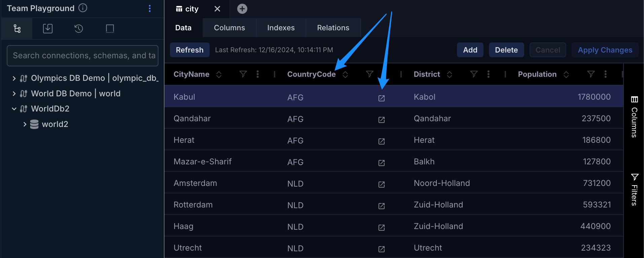Collapse the WorldDb2 connection
644x258 pixels.
pyautogui.click(x=14, y=109)
